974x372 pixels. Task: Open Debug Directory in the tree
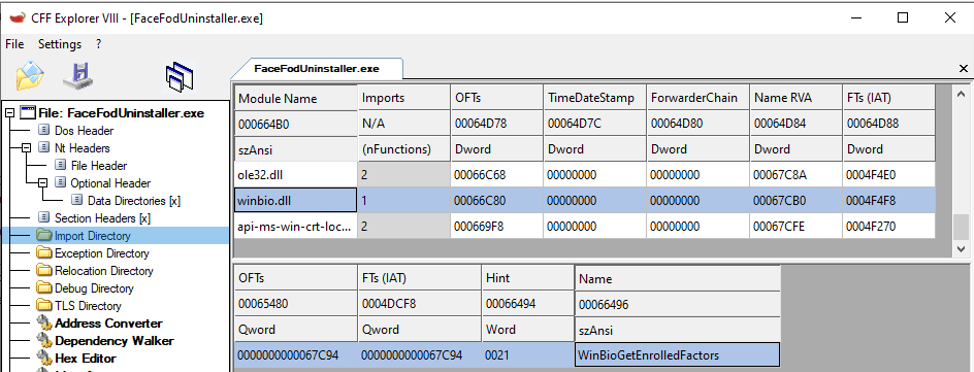point(94,288)
